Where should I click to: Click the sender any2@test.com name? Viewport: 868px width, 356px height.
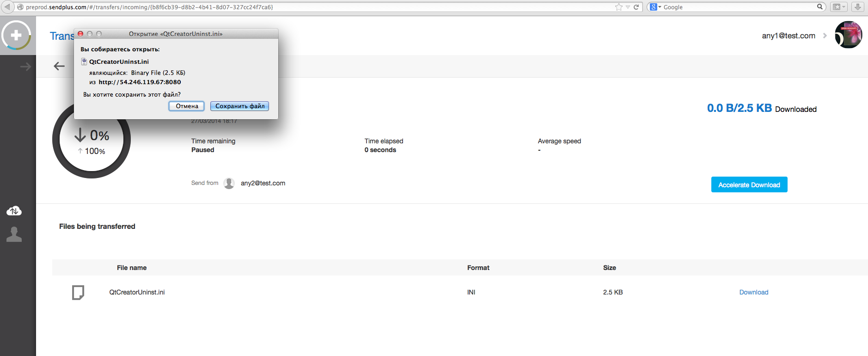tap(263, 183)
